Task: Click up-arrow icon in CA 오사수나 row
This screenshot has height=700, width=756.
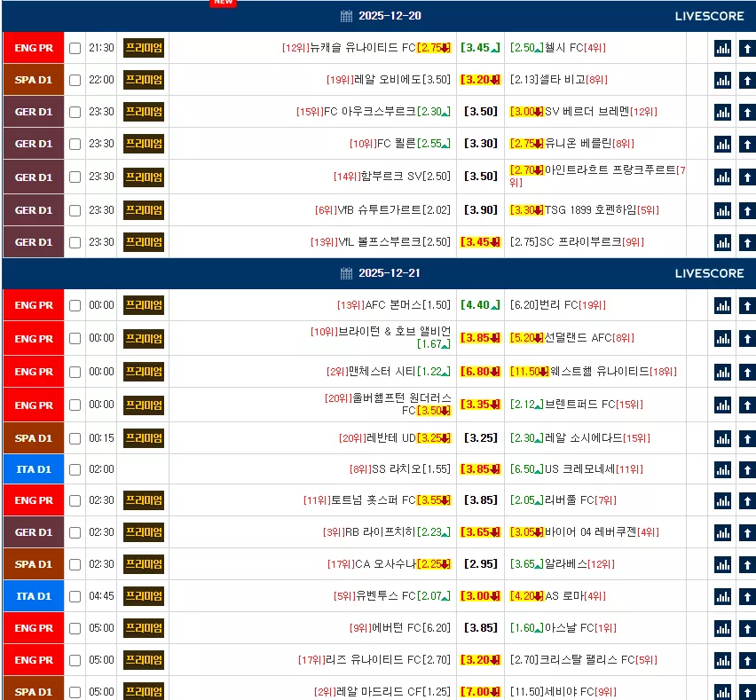Action: pyautogui.click(x=747, y=564)
